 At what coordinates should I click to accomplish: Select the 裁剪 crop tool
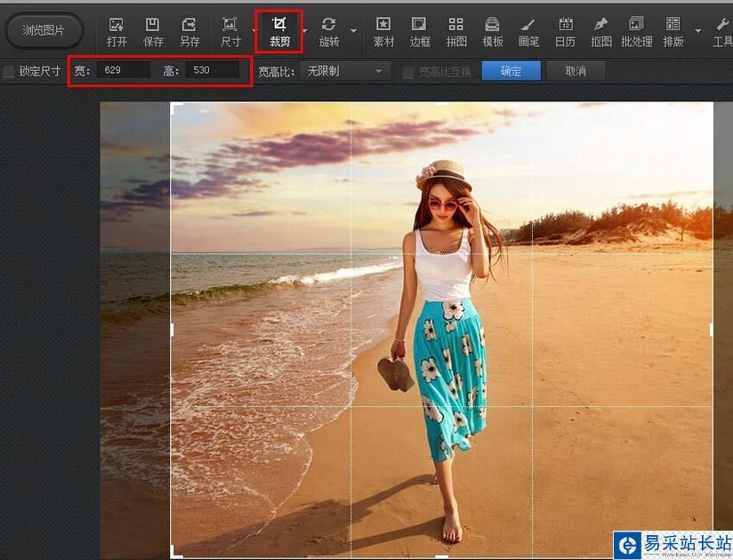click(x=279, y=32)
